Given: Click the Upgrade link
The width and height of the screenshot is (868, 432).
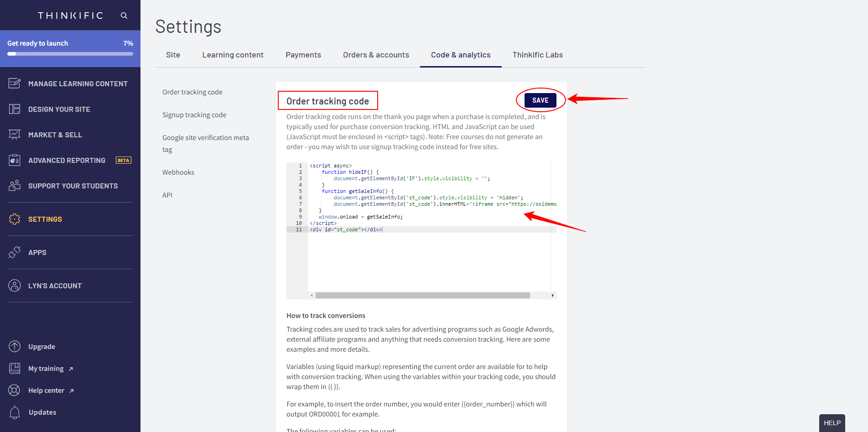Looking at the screenshot, I should pyautogui.click(x=42, y=347).
